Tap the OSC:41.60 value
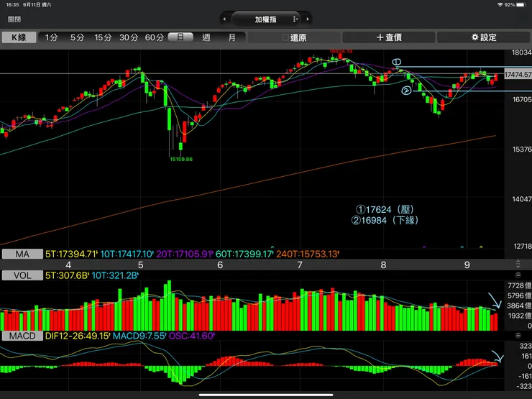 pos(192,336)
